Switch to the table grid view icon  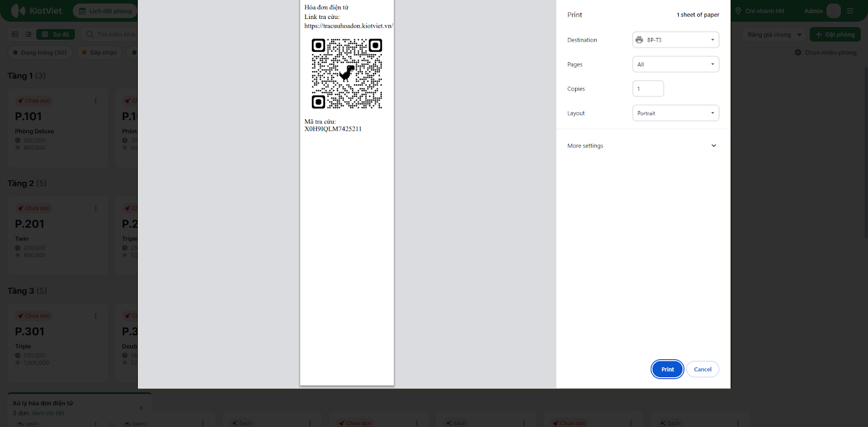coord(15,34)
